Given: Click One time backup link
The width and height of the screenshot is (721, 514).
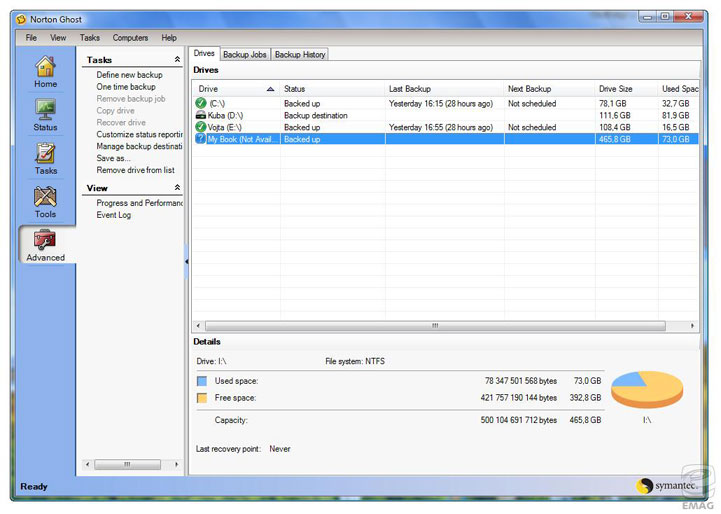Looking at the screenshot, I should [x=126, y=86].
